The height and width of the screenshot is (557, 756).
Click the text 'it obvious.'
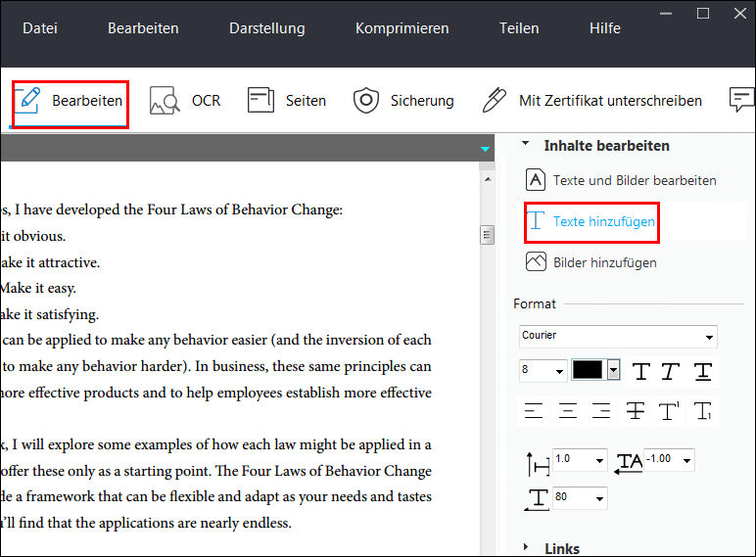[32, 236]
